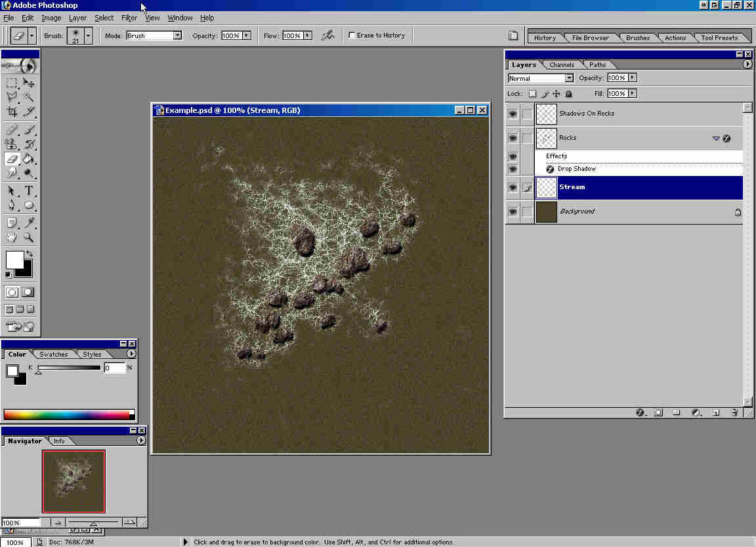756x547 pixels.
Task: Open the eraser Mode dropdown
Action: point(177,35)
